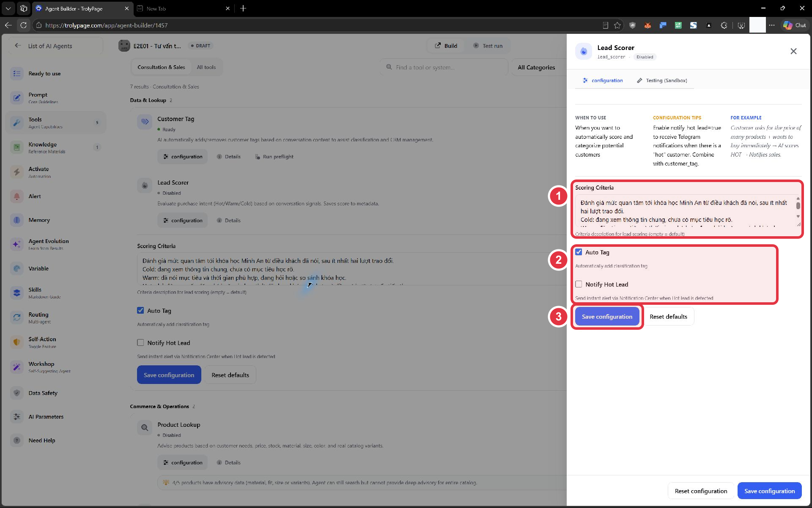The width and height of the screenshot is (812, 508).
Task: Select the Consultation & Sales tab
Action: coord(161,67)
